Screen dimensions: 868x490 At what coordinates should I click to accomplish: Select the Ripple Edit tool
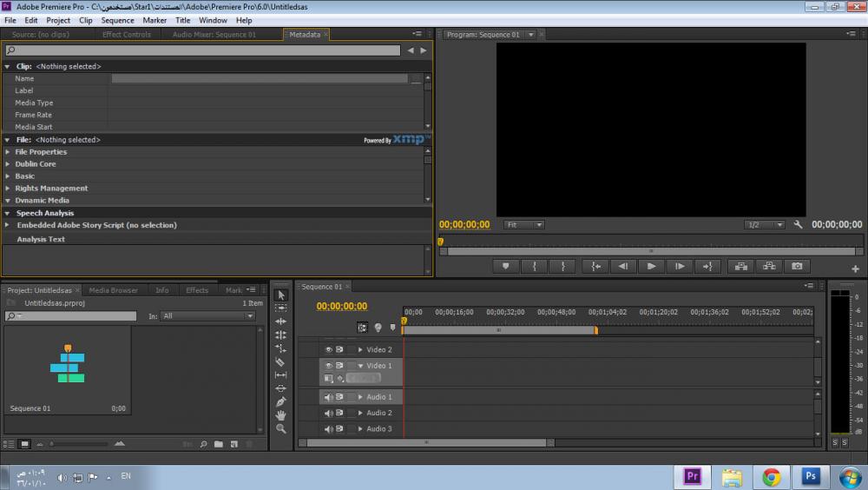point(280,321)
